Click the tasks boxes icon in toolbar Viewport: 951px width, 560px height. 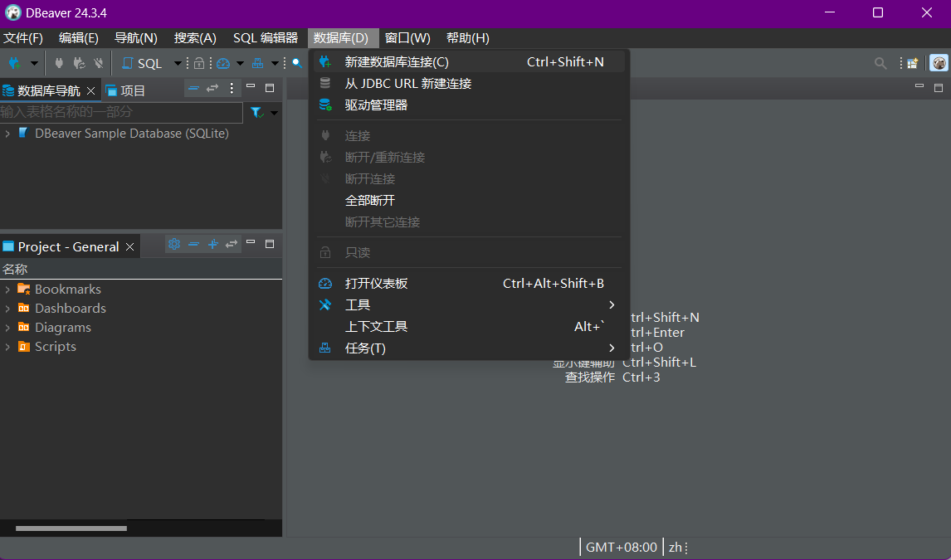tap(258, 63)
